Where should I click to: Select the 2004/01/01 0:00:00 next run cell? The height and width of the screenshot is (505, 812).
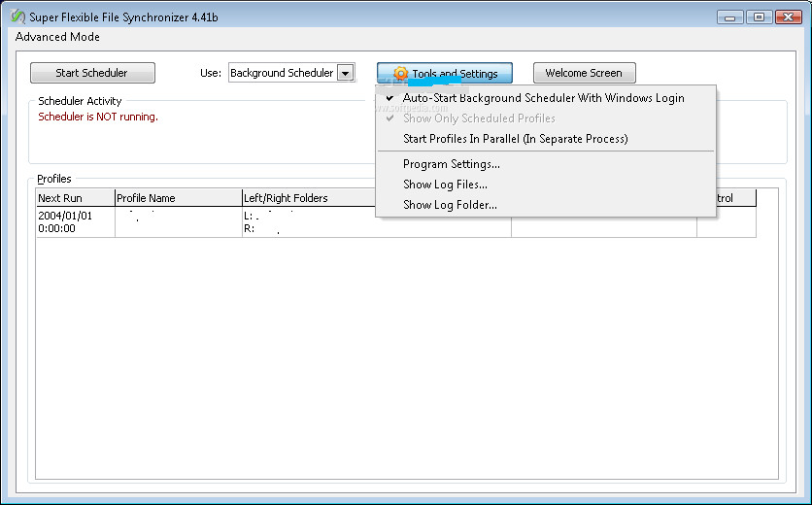point(75,222)
